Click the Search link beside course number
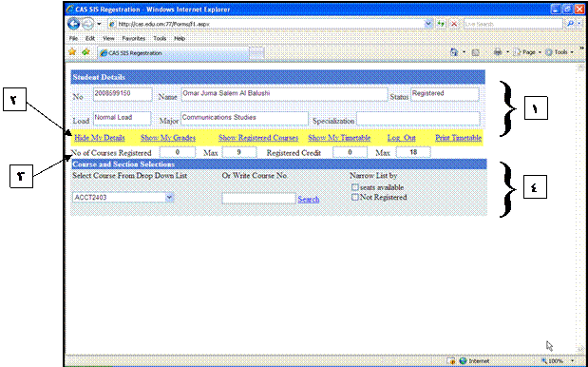This screenshot has width=588, height=367. point(309,200)
